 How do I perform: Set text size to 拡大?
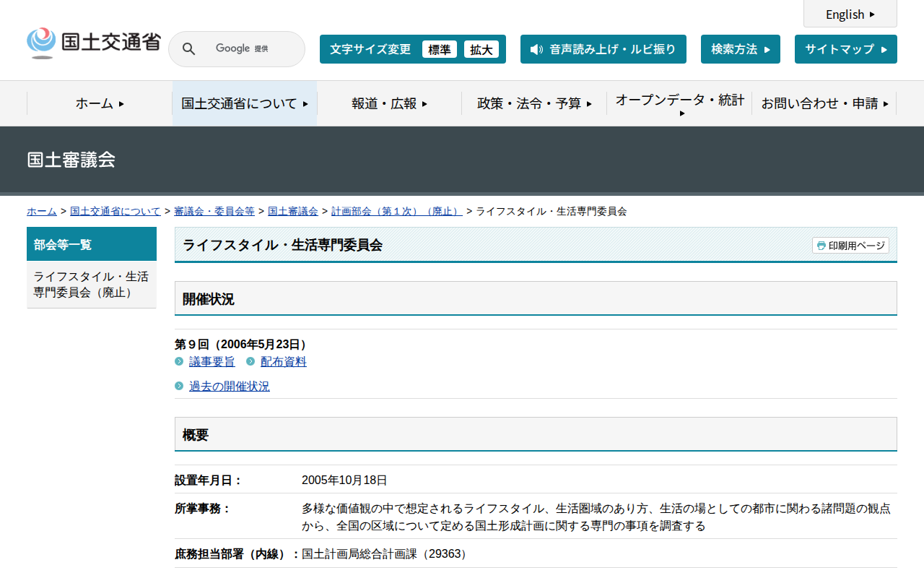[481, 49]
